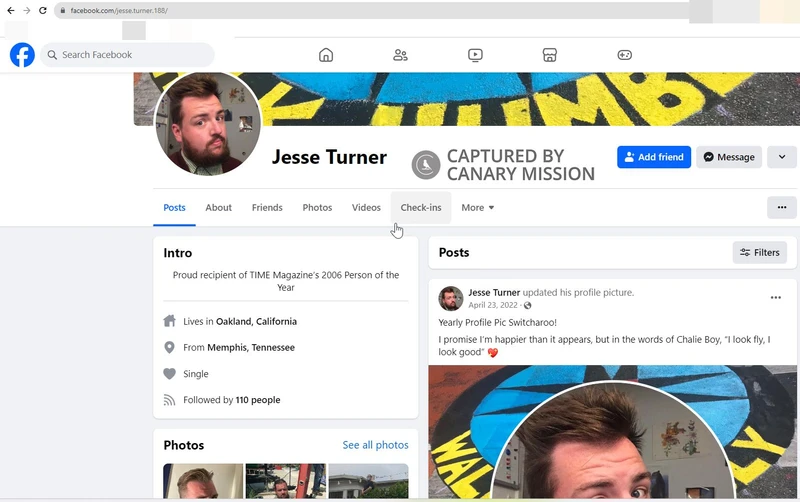
Task: Click Jesse Turner name on the post
Action: coord(494,292)
